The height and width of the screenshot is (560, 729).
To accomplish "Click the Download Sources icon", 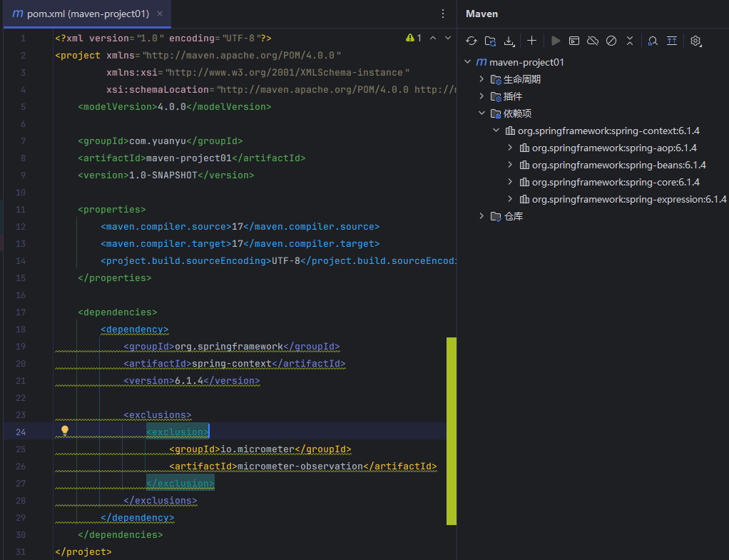I will tap(509, 41).
